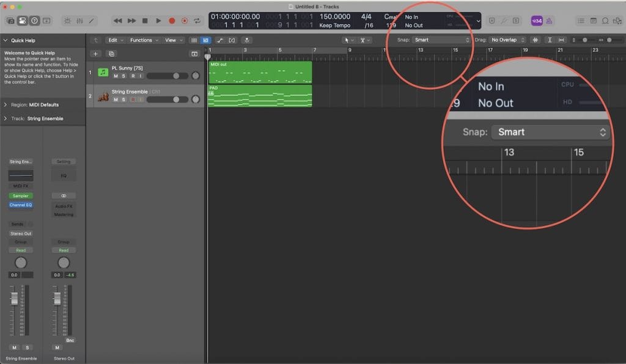Open the Smart Controls icon
Image resolution: width=626 pixels, height=364 pixels.
[67, 20]
